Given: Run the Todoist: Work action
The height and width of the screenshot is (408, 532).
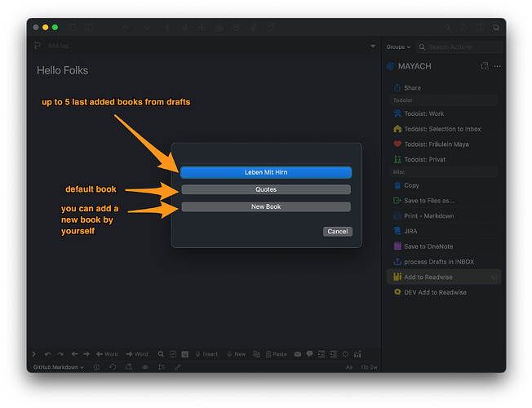Looking at the screenshot, I should click(443, 113).
